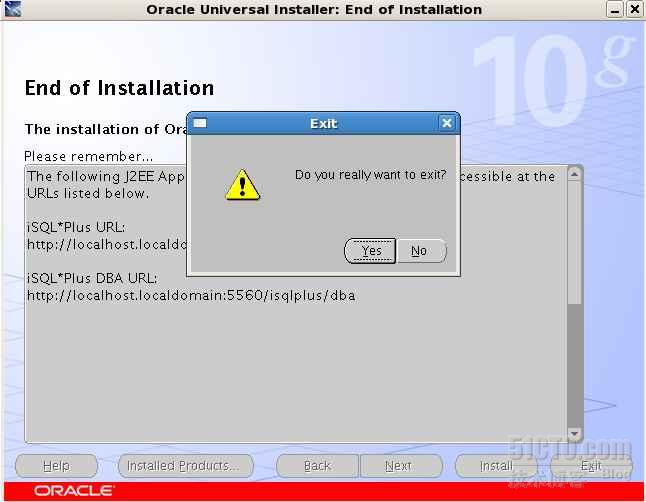View Installed Products list
Viewport: 646px width, 502px height.
pyautogui.click(x=186, y=466)
